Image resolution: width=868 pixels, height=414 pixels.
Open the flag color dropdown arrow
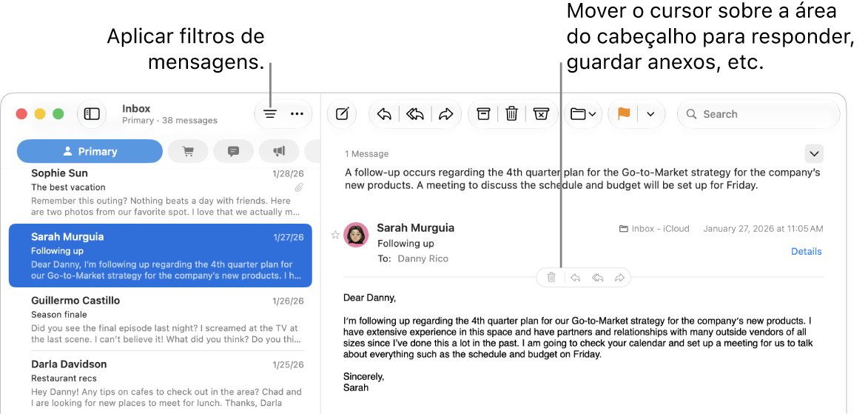coord(650,114)
